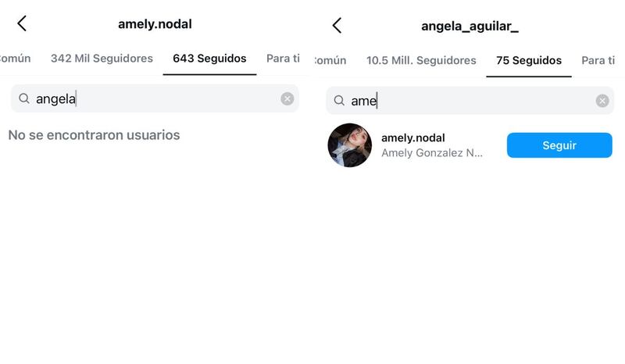Viewport: 625px width, 364px height.
Task: Tap the Seguir button for amely.nodal
Action: 559,145
